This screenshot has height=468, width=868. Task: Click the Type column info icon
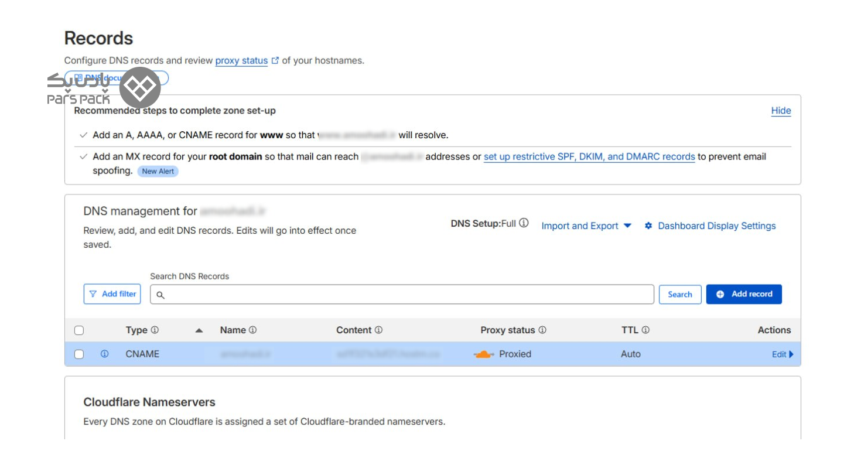point(155,330)
